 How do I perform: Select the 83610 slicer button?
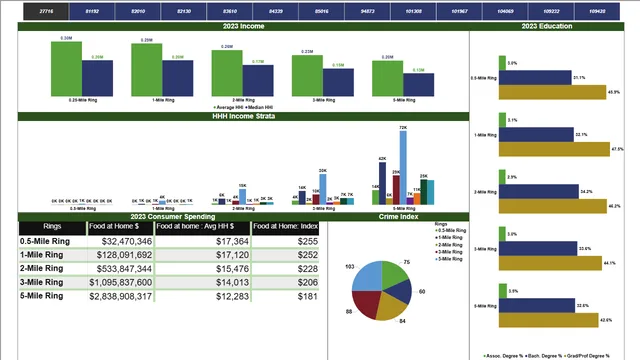pyautogui.click(x=230, y=11)
